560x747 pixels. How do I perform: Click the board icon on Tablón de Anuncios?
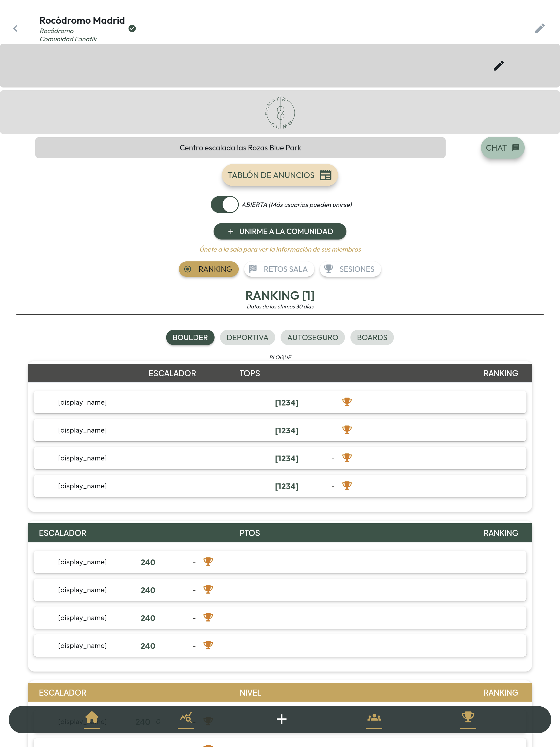coord(326,175)
